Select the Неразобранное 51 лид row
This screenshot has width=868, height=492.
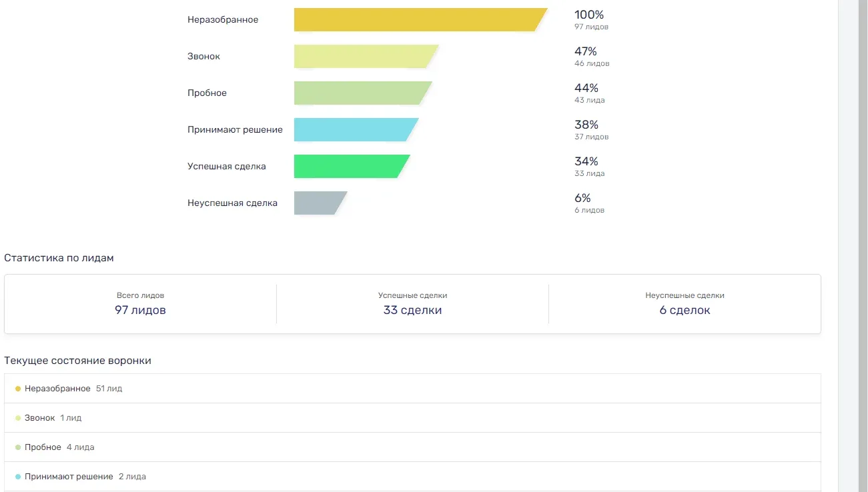(412, 389)
